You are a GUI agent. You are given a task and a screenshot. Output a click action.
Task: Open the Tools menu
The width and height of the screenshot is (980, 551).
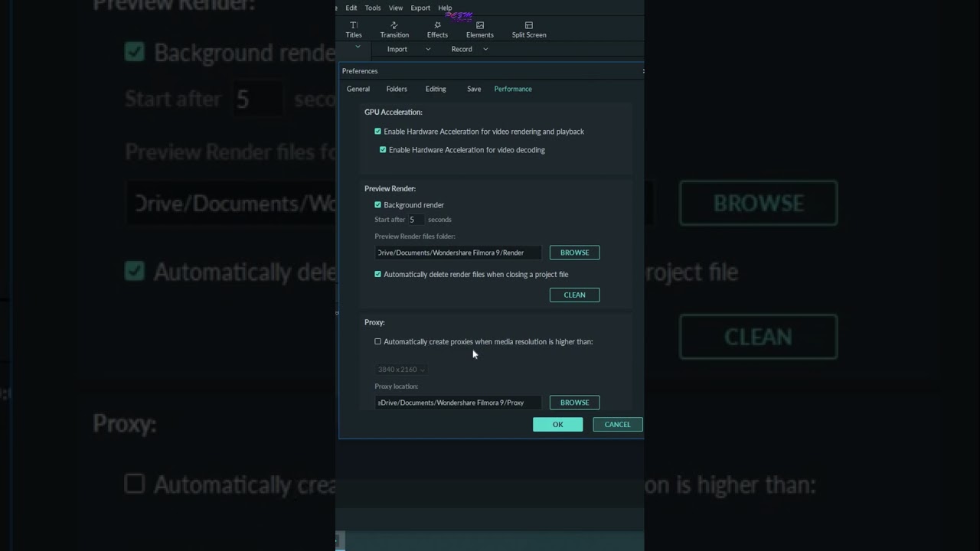click(x=373, y=8)
